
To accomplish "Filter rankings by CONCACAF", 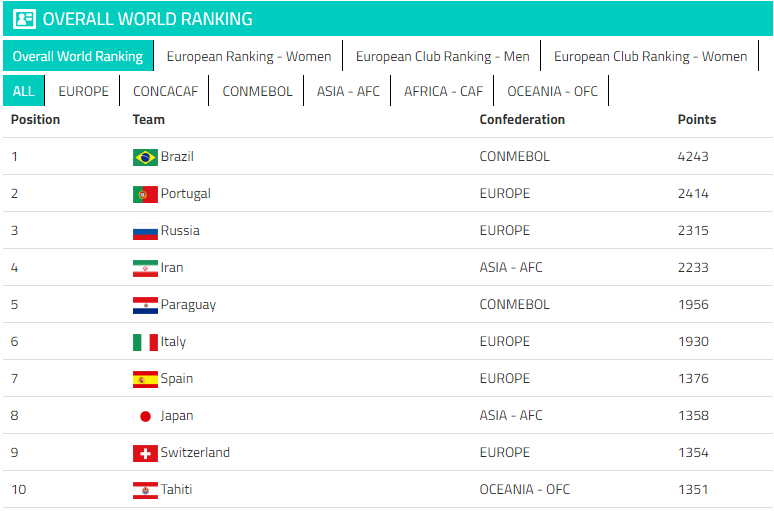I will tap(166, 91).
